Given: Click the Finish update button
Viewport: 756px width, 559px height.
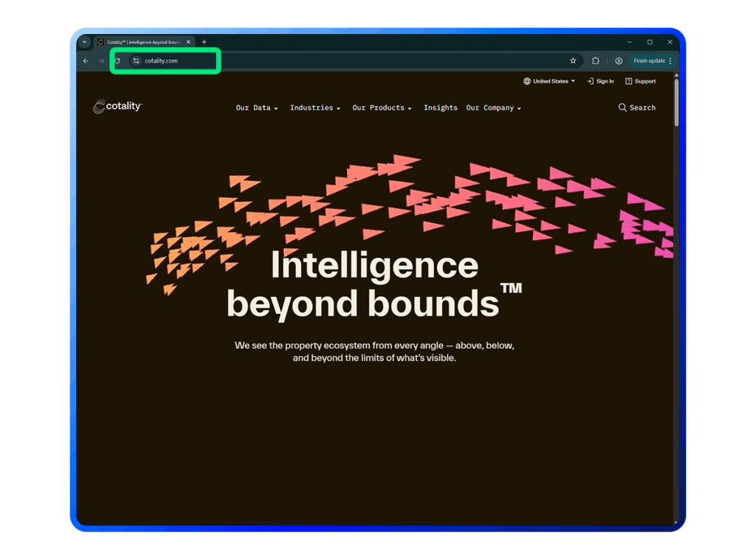Looking at the screenshot, I should point(649,61).
